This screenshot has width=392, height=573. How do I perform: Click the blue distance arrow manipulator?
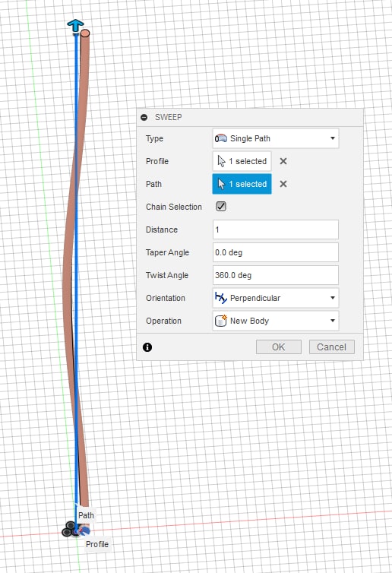click(75, 26)
